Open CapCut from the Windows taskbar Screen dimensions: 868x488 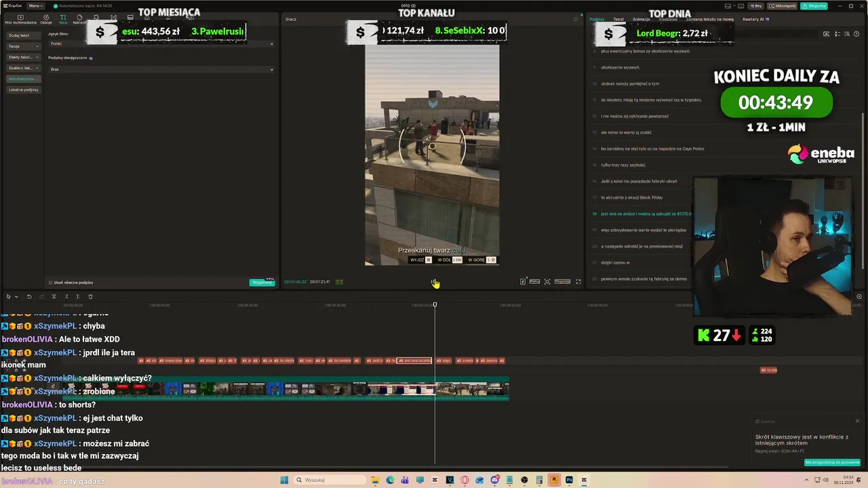584,480
